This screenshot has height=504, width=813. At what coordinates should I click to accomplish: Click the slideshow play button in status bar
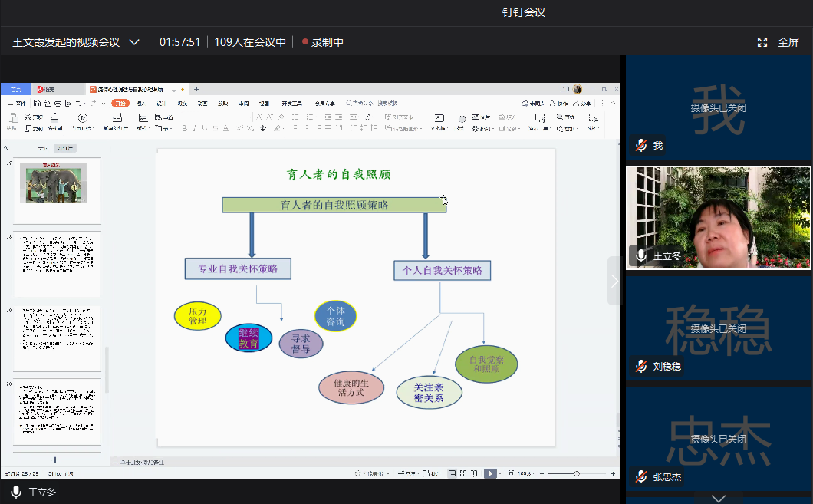[x=490, y=473]
